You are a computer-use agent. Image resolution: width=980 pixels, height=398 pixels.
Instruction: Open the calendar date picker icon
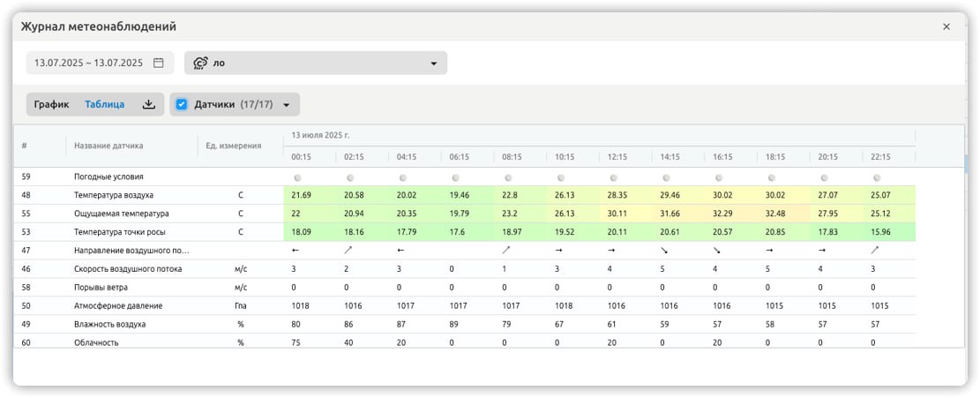[158, 64]
